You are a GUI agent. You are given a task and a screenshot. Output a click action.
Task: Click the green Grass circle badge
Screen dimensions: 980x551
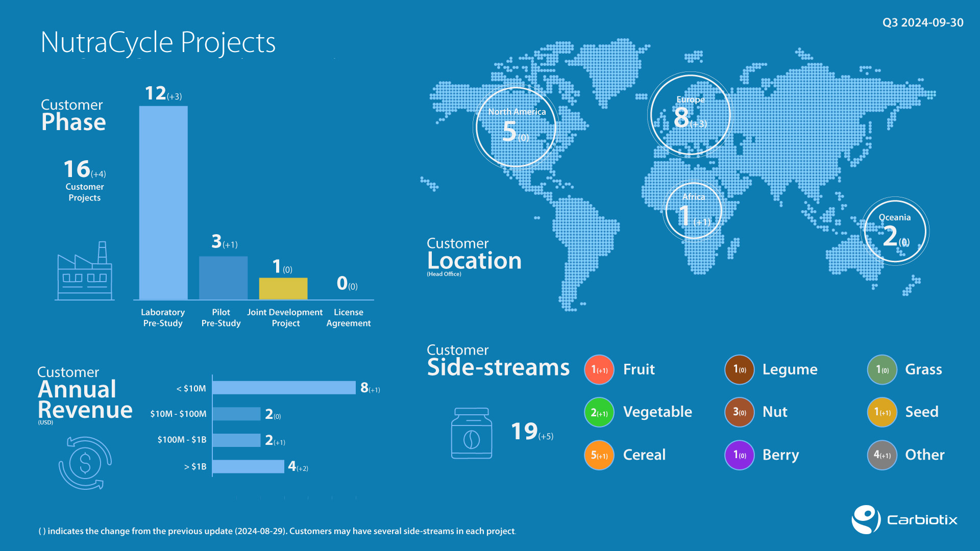tap(882, 369)
